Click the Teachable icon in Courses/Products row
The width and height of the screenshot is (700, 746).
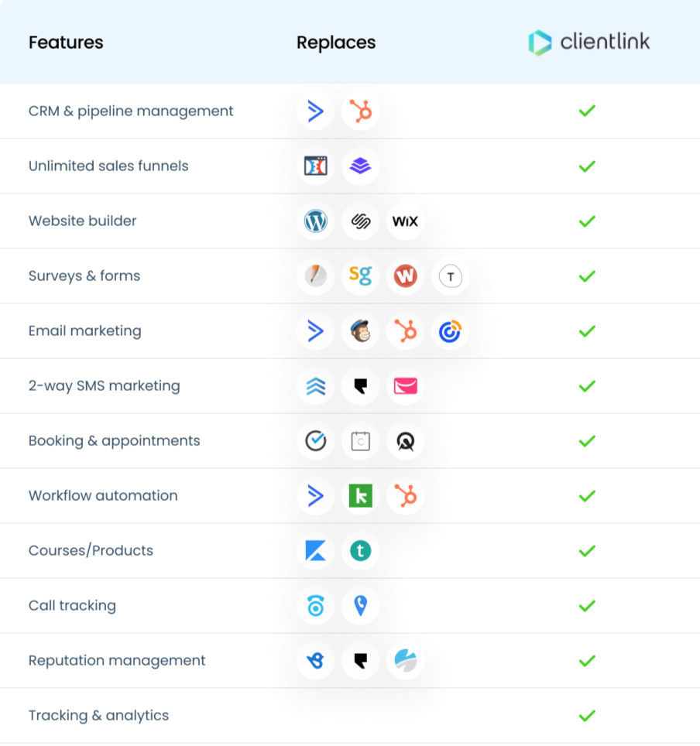(x=360, y=551)
